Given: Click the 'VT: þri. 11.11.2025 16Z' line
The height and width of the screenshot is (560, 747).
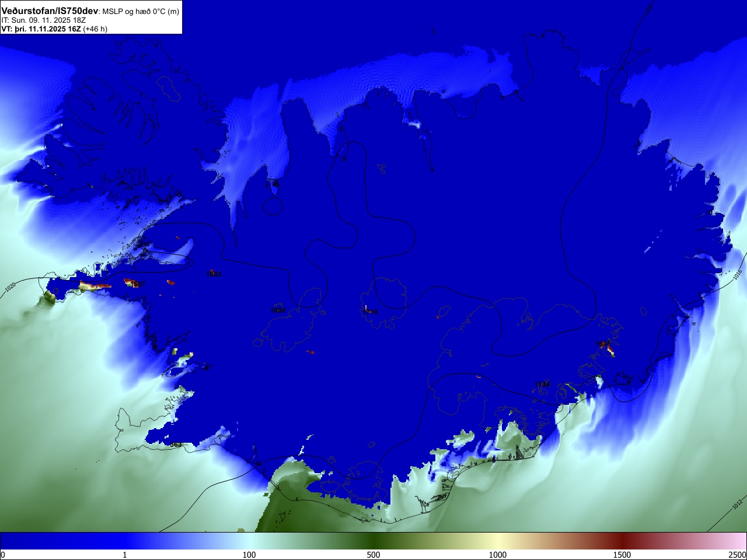Looking at the screenshot, I should click(41, 29).
